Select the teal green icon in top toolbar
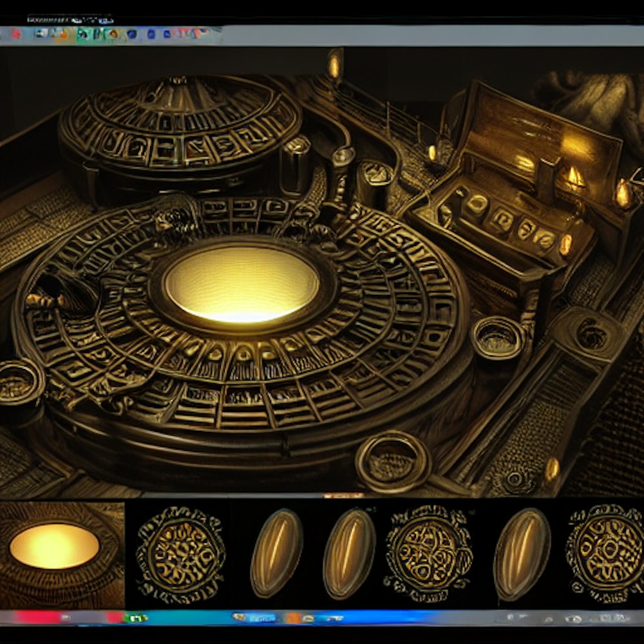The image size is (644, 644). tap(82, 34)
